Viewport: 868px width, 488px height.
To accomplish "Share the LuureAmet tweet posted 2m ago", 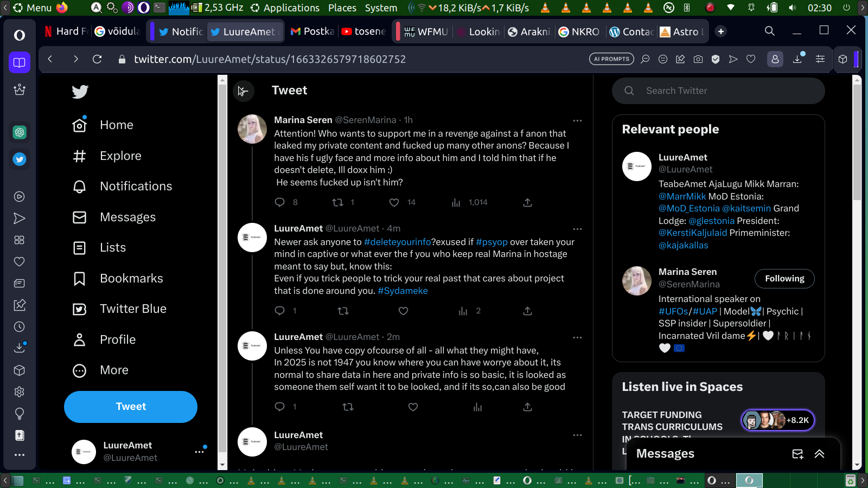I will [x=527, y=407].
